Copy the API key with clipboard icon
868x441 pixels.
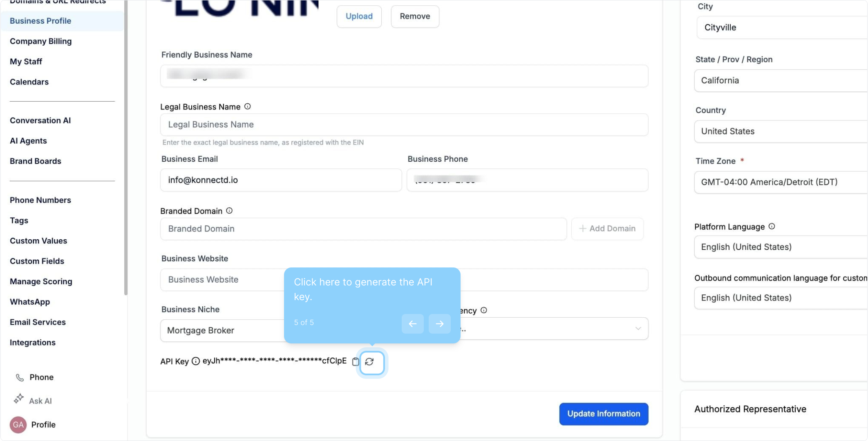point(356,362)
